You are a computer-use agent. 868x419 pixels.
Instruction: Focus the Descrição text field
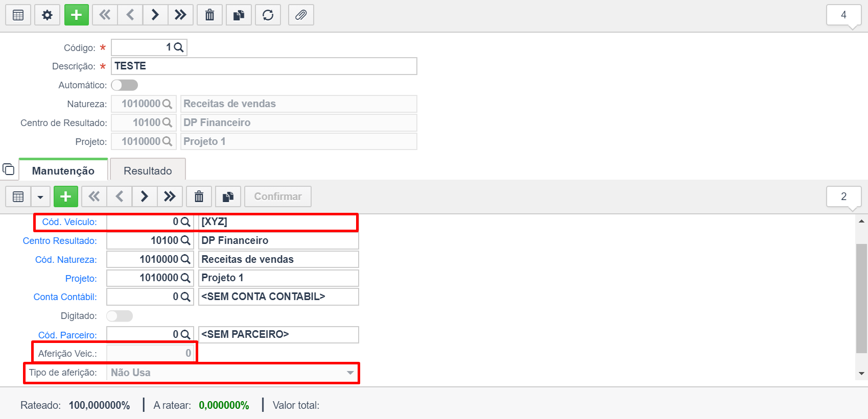pyautogui.click(x=264, y=66)
